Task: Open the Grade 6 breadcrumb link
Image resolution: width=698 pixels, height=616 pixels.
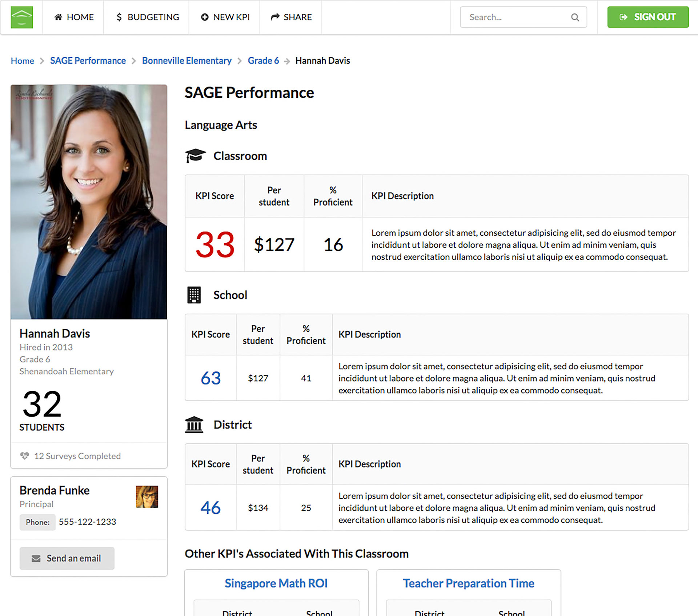Action: (x=263, y=61)
